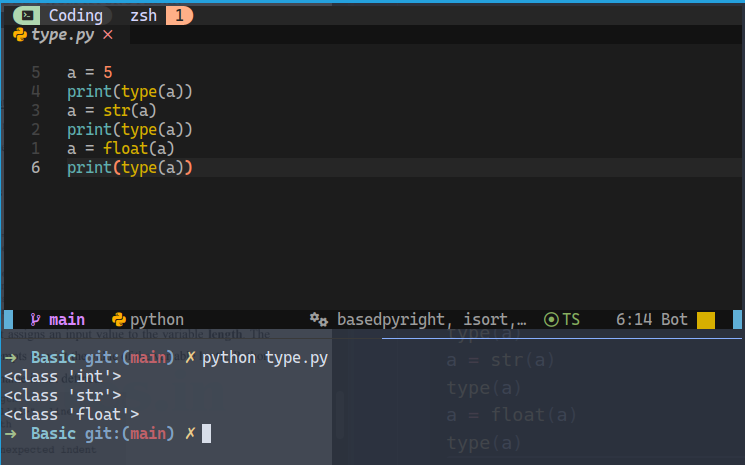The width and height of the screenshot is (745, 465).
Task: Click the Treesitter TS indicator icon
Action: (x=551, y=320)
